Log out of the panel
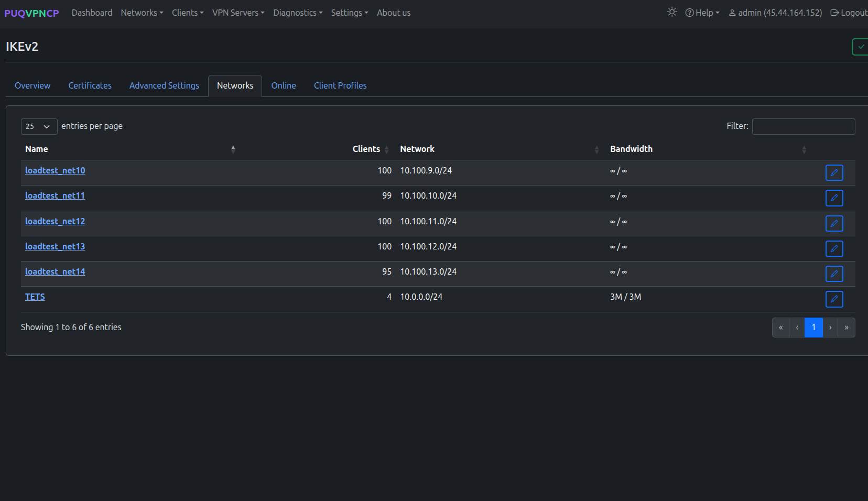Viewport: 868px width, 501px height. tap(849, 13)
